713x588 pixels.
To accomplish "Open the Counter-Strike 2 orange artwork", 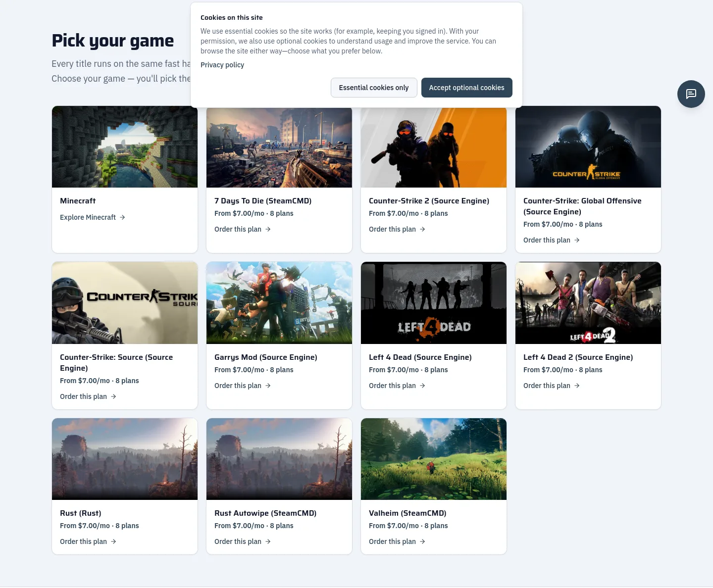I will point(434,148).
